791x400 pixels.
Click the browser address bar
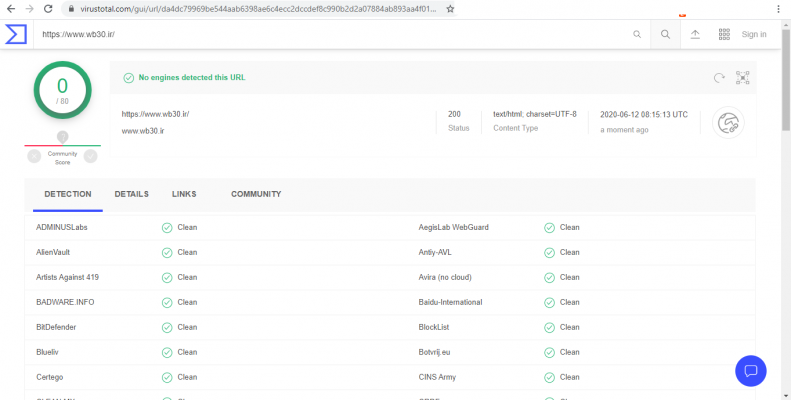[x=257, y=9]
